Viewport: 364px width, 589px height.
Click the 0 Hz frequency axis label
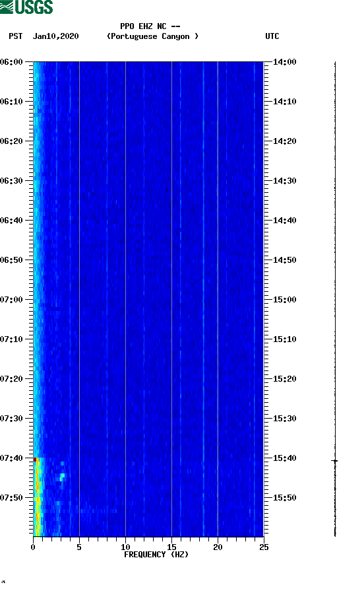(x=33, y=547)
